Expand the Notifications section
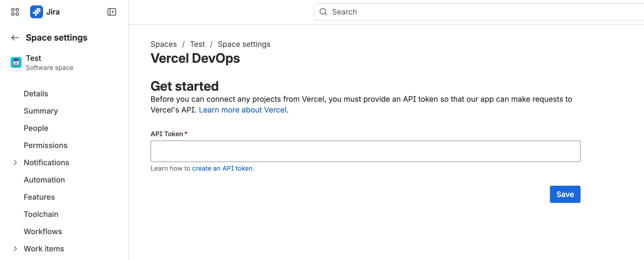Viewport: 644px width, 260px height. pyautogui.click(x=15, y=163)
